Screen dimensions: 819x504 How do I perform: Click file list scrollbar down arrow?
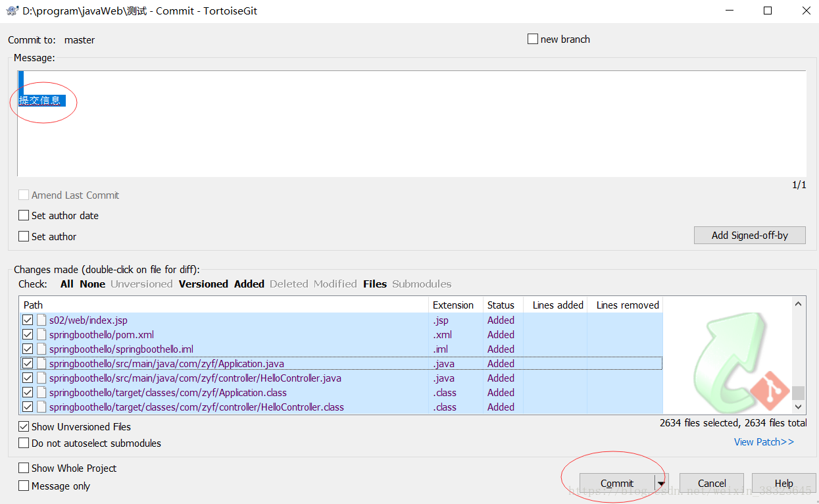(799, 407)
